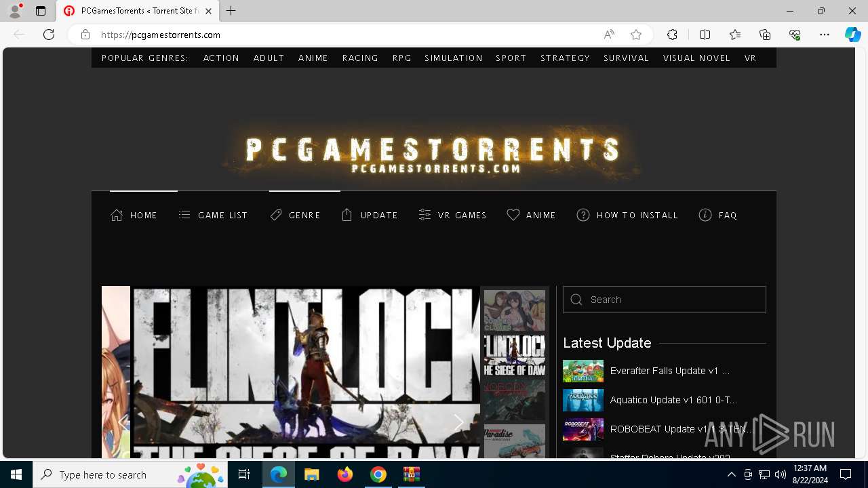Open ROBOBEAT thumbnail image
The height and width of the screenshot is (488, 868).
pos(583,429)
